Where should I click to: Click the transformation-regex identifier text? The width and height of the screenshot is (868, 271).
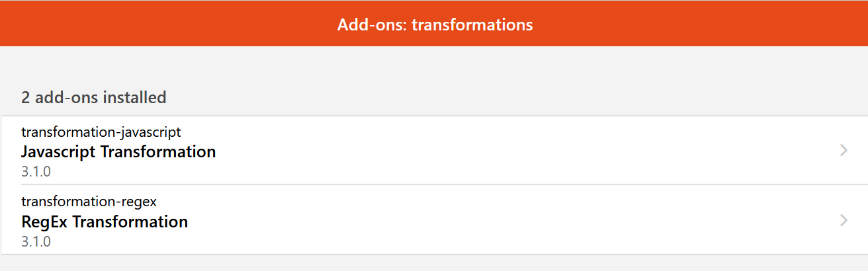[89, 202]
